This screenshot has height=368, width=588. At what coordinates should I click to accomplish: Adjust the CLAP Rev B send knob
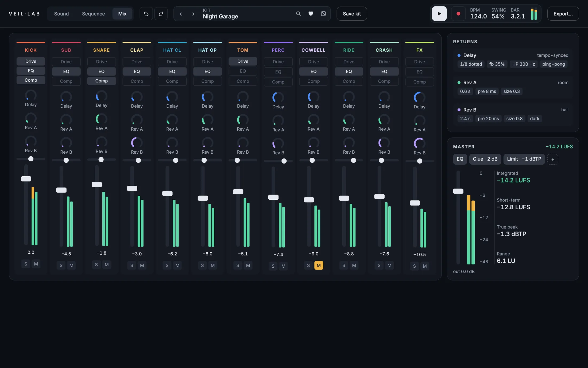137,142
